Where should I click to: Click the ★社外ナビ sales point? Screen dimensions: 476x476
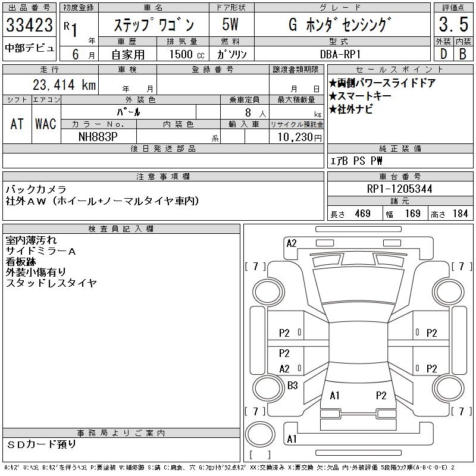(351, 109)
